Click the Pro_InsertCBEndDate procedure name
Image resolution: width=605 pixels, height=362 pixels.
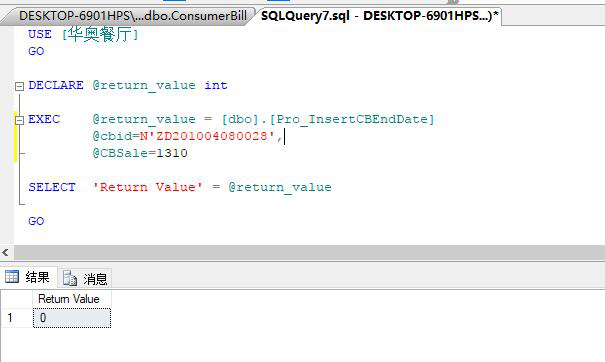(352, 119)
